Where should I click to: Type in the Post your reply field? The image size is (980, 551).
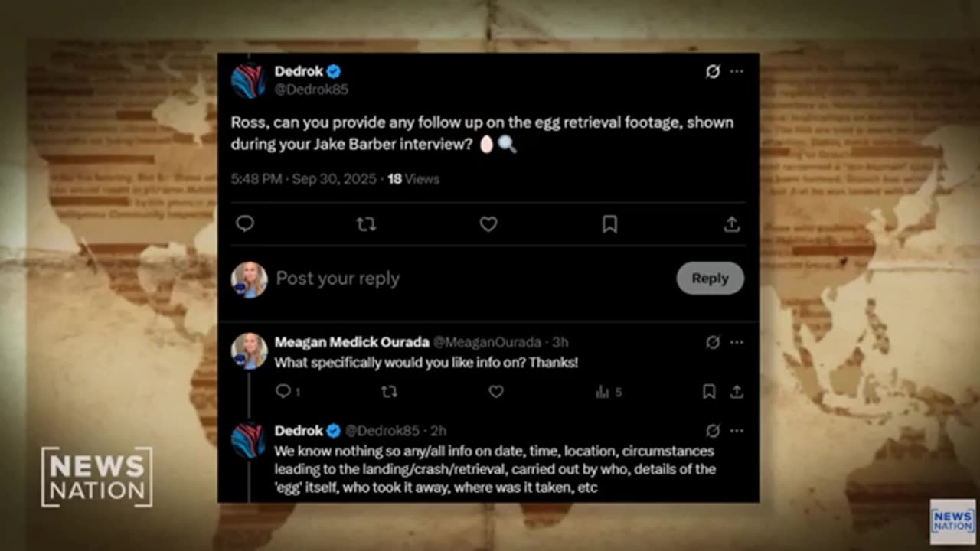[x=459, y=279]
